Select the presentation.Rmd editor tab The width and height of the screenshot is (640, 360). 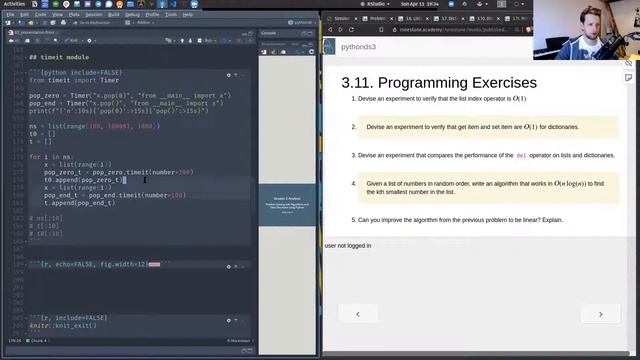click(x=34, y=32)
